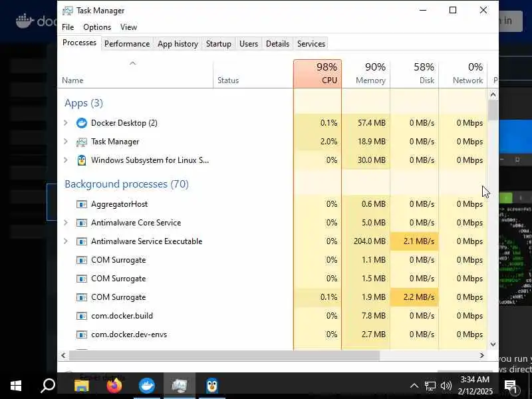Expand Antimalware Service Executable entry
Viewport: 532px width, 399px height.
66,241
